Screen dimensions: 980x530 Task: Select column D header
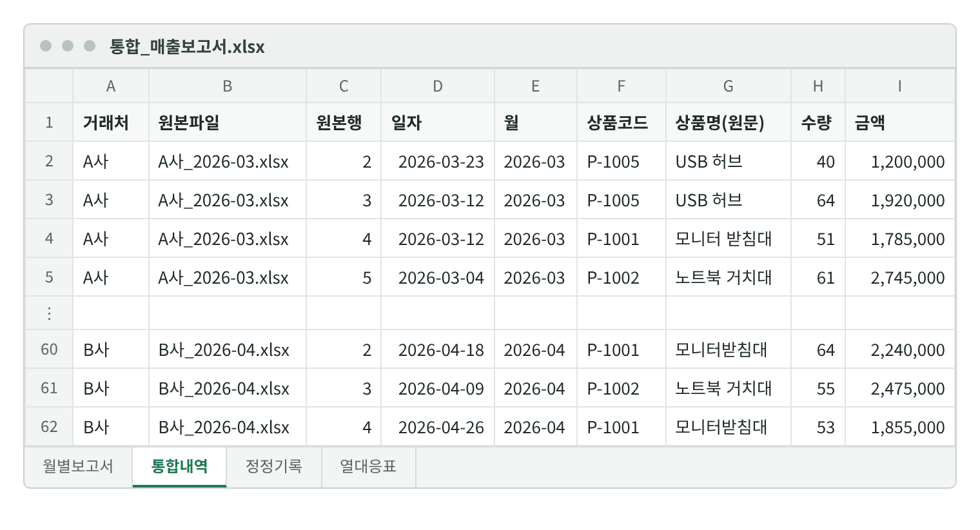438,86
